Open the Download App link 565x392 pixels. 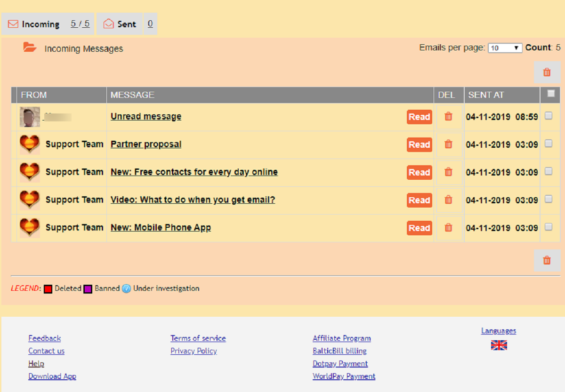pos(52,376)
